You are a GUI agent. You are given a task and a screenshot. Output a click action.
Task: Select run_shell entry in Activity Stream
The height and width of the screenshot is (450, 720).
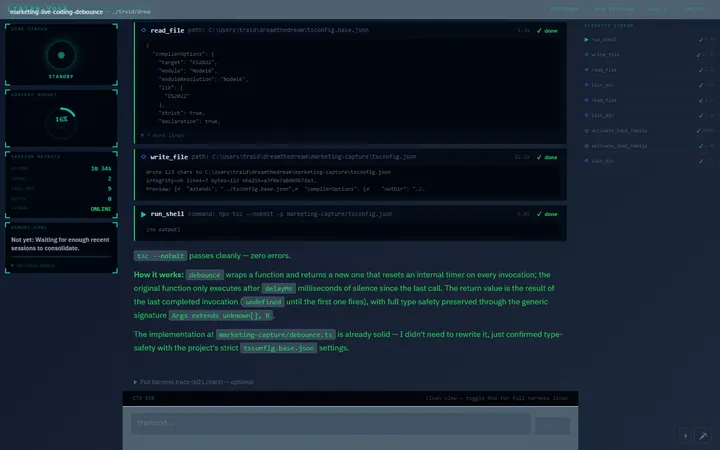pos(651,39)
